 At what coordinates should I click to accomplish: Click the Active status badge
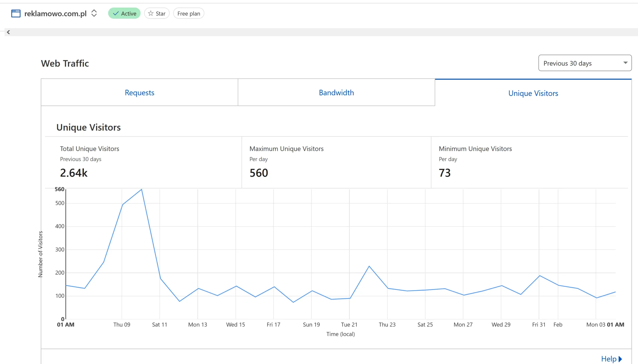(124, 13)
